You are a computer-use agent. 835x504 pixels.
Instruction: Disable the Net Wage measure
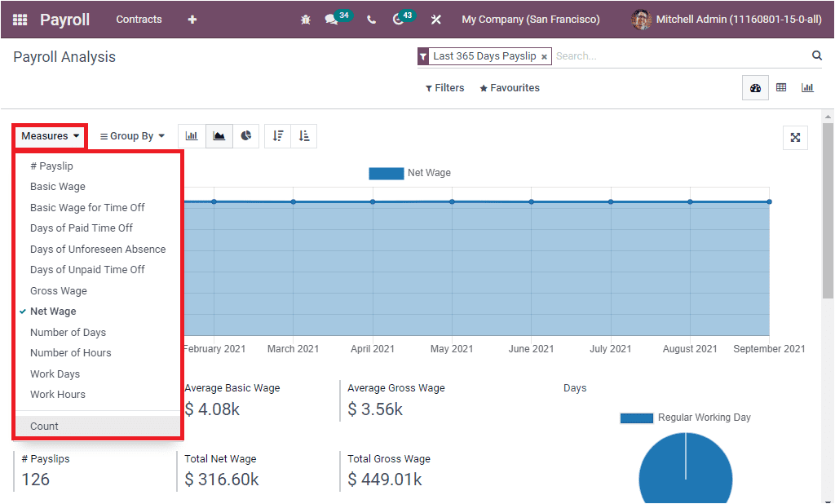52,311
